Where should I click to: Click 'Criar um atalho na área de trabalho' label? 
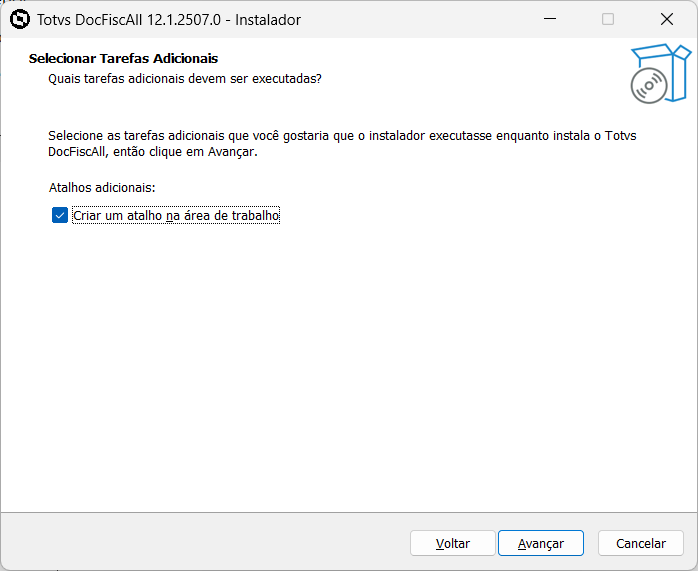176,215
